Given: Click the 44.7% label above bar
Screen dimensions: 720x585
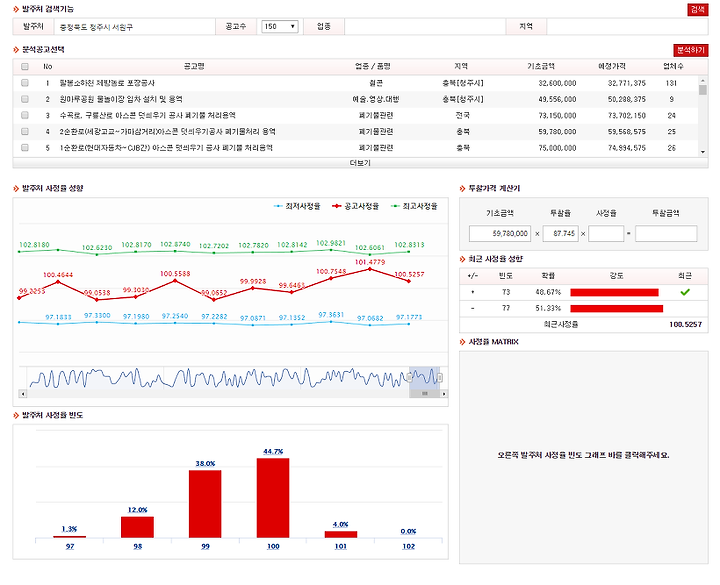Looking at the screenshot, I should tap(273, 452).
